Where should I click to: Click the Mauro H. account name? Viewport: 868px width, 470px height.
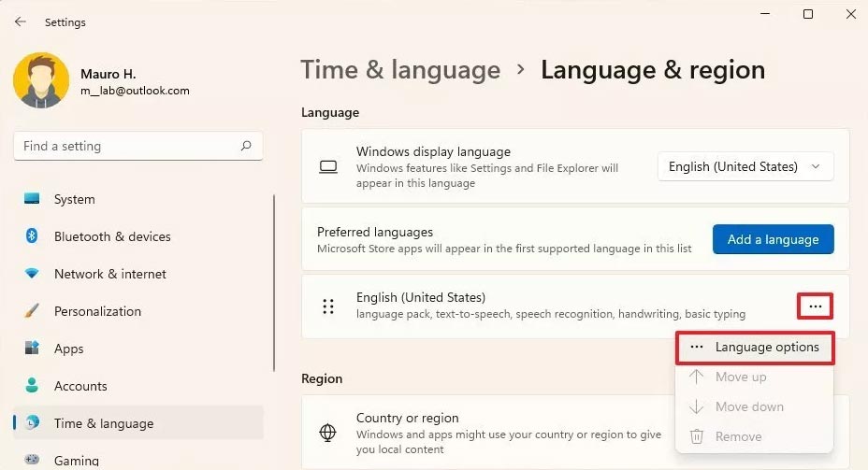tap(108, 74)
